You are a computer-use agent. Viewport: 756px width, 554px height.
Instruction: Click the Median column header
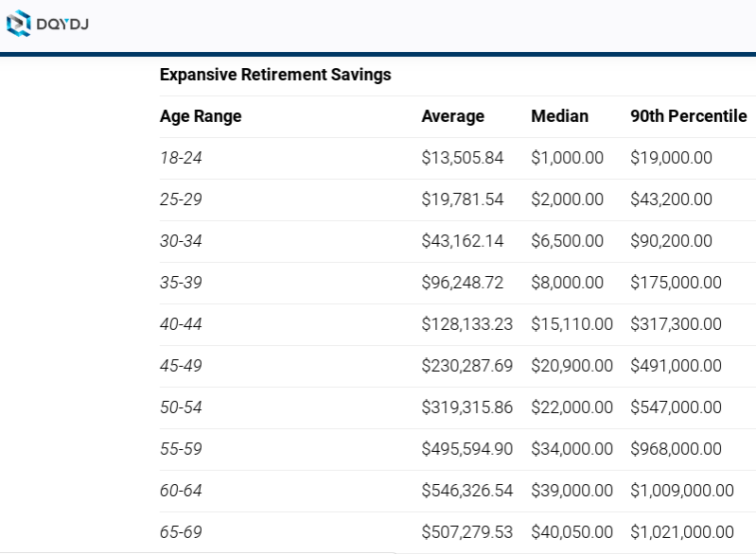click(x=559, y=116)
